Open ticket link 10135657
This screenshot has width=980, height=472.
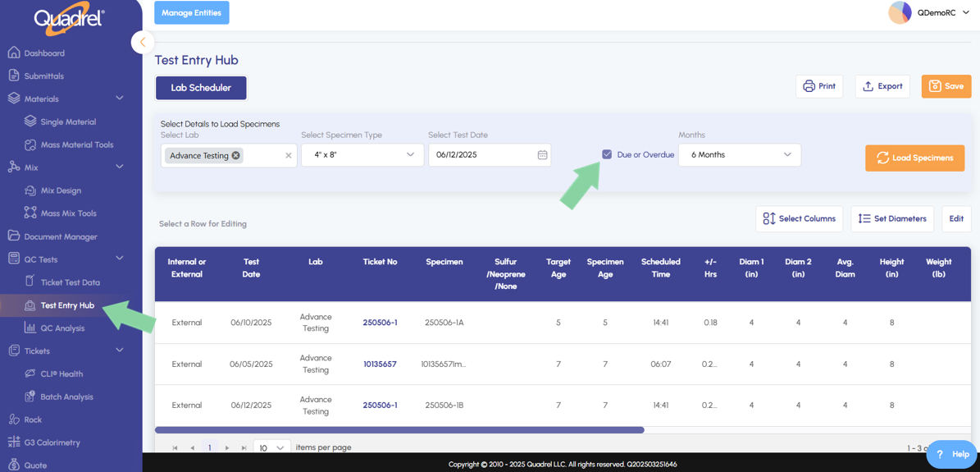point(380,364)
